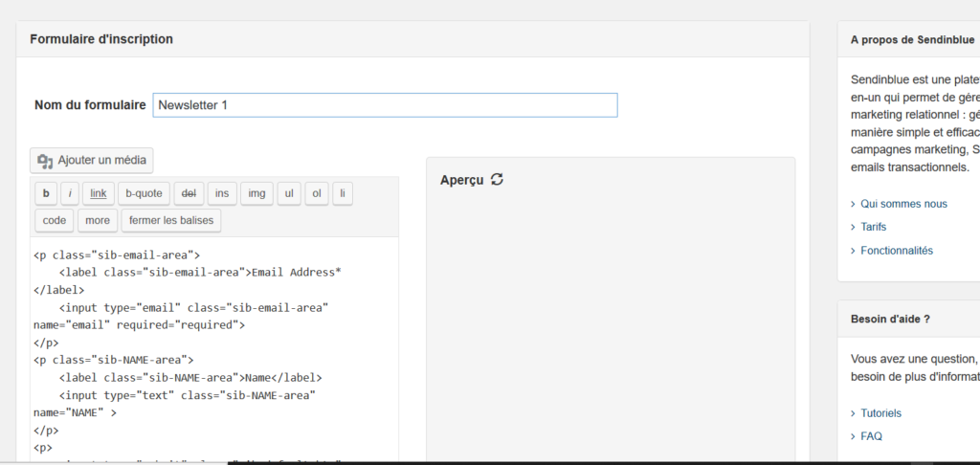The width and height of the screenshot is (980, 465).
Task: Open the Tarifs link
Action: pos(873,227)
